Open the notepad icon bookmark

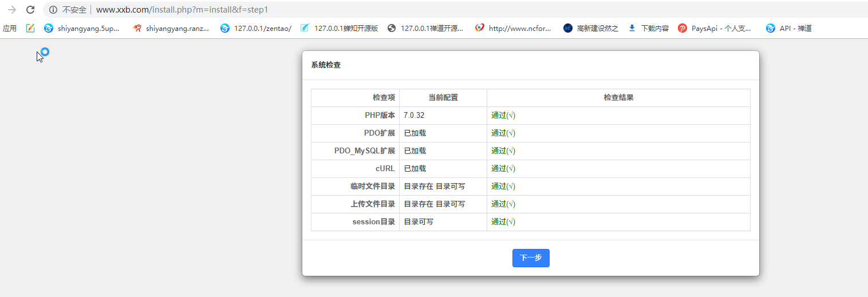click(30, 28)
